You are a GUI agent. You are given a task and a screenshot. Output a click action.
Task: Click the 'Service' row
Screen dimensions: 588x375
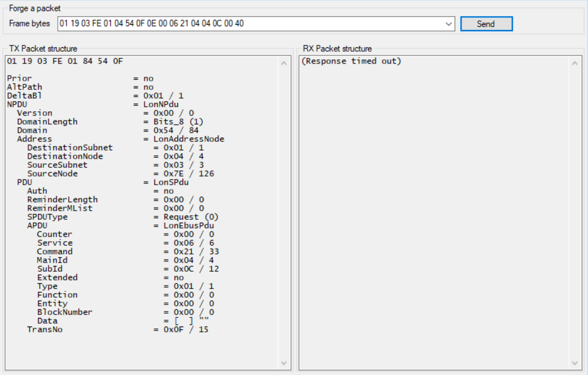click(125, 242)
